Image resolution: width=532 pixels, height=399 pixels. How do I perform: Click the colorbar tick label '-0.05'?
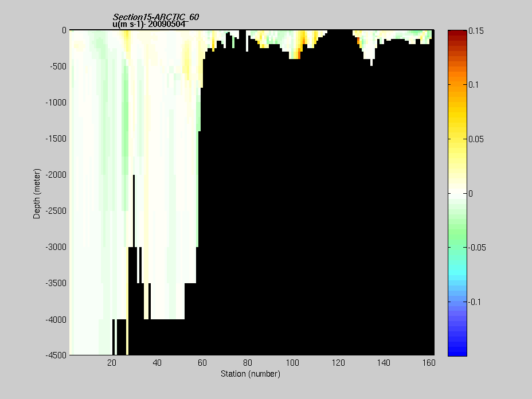click(478, 247)
